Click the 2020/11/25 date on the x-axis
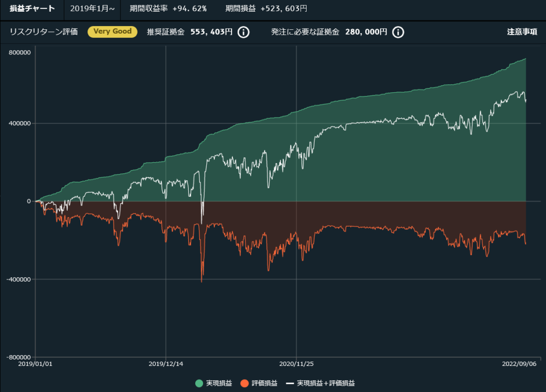 [x=296, y=364]
